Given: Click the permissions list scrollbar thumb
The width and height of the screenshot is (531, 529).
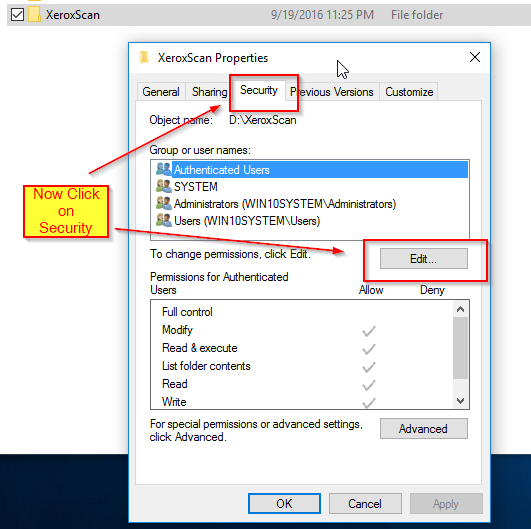Looking at the screenshot, I should (460, 348).
